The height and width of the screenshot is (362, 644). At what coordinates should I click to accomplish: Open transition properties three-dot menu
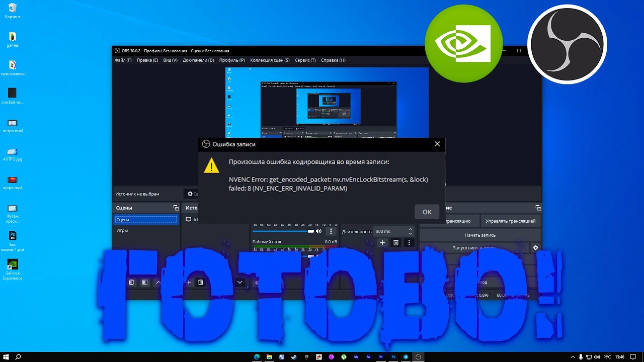pos(409,243)
